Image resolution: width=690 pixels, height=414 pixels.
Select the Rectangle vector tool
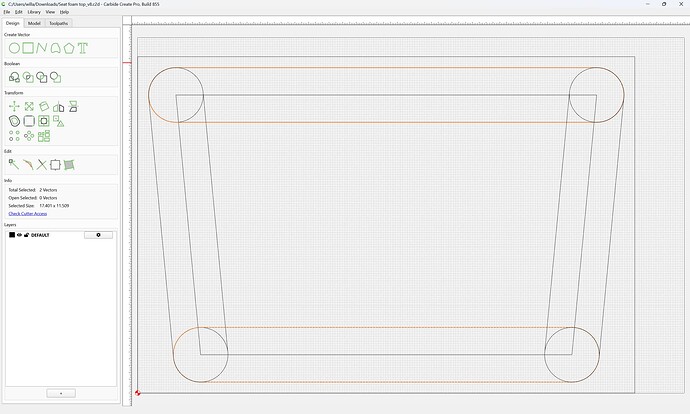coord(28,48)
